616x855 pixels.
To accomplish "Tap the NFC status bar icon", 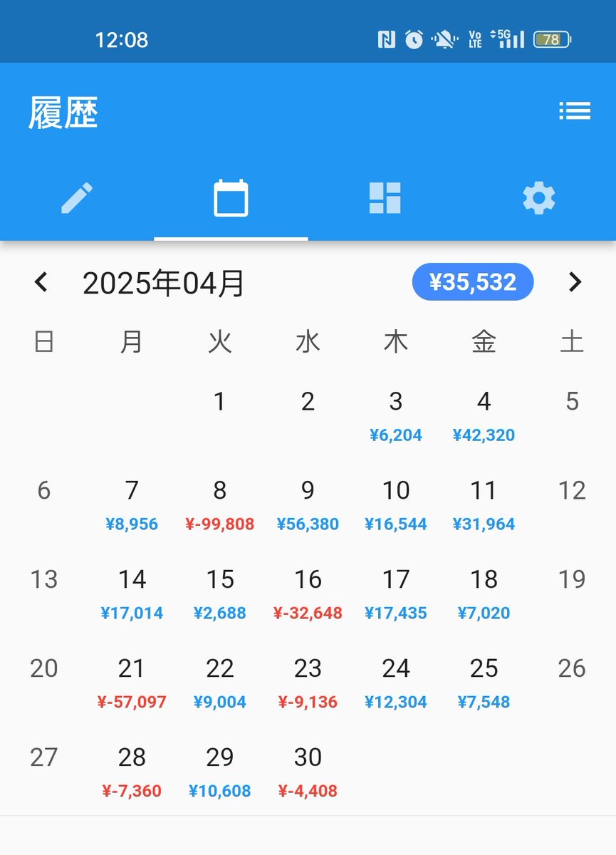I will pyautogui.click(x=385, y=40).
